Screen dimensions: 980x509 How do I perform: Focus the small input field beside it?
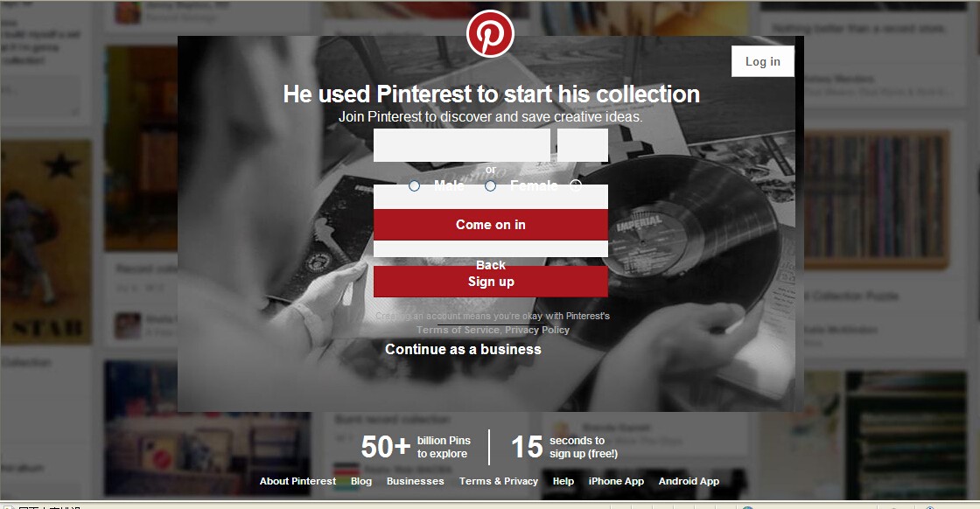pos(583,145)
